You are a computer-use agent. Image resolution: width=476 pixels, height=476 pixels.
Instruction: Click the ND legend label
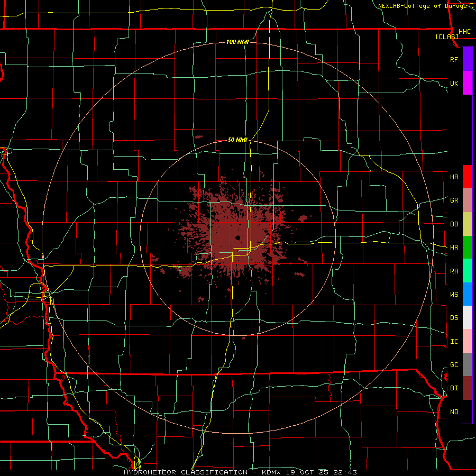[x=454, y=411]
